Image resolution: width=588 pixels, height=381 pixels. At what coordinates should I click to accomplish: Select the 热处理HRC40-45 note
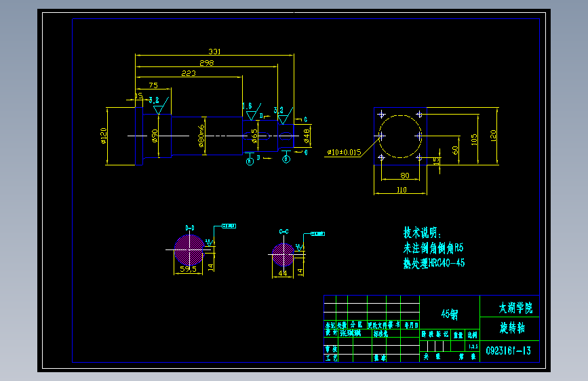pos(434,263)
